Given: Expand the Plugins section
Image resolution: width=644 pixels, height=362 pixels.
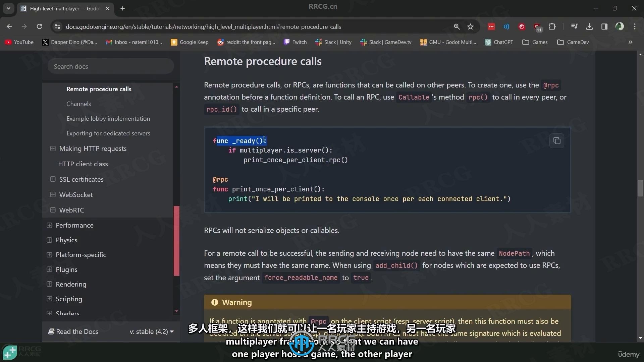Looking at the screenshot, I should [49, 269].
